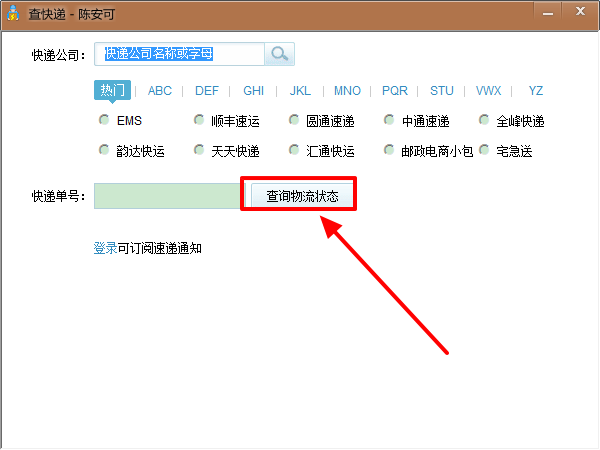Switch to the VWX tab
Image resolution: width=600 pixels, height=450 pixels.
[488, 91]
